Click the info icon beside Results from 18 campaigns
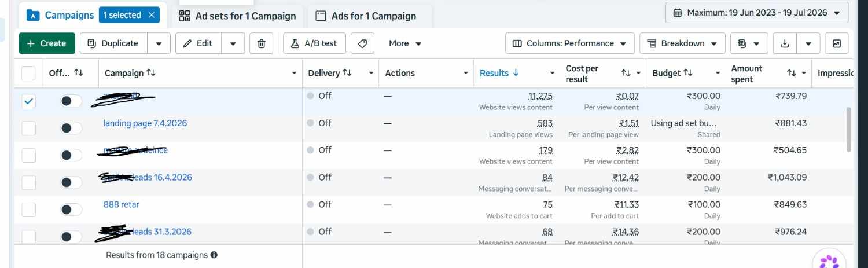 tap(214, 255)
